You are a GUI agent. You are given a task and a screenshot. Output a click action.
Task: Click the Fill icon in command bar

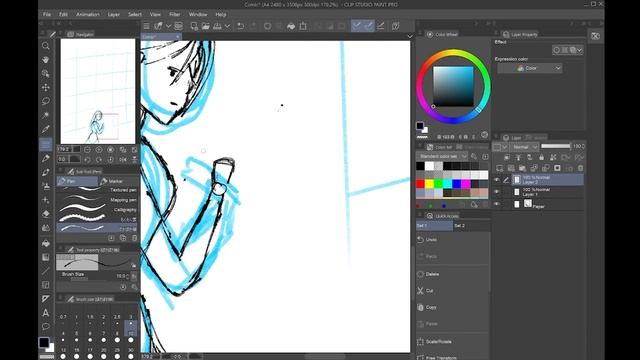tap(291, 26)
